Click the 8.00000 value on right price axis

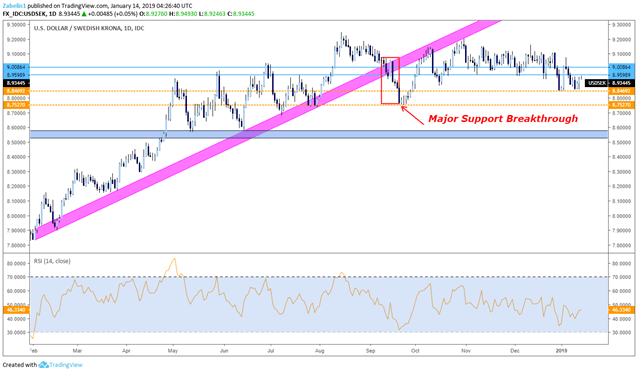[x=622, y=216]
